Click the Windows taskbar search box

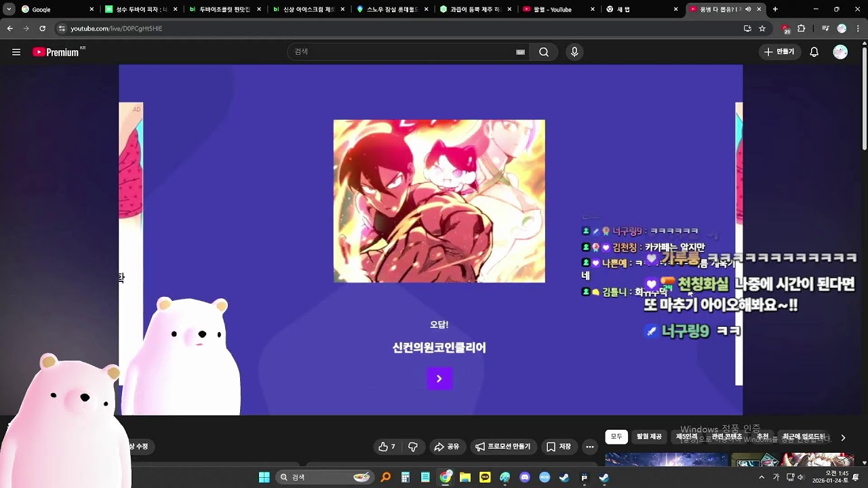(x=325, y=477)
